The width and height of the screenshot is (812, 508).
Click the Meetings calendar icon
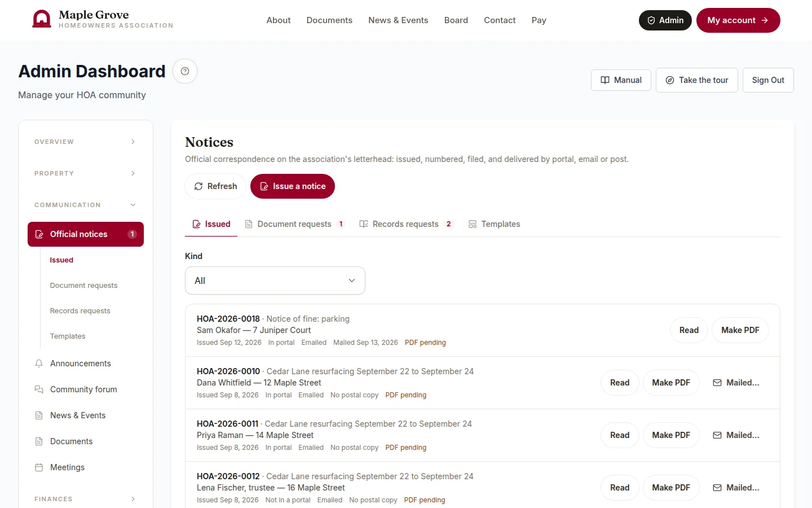pyautogui.click(x=39, y=467)
